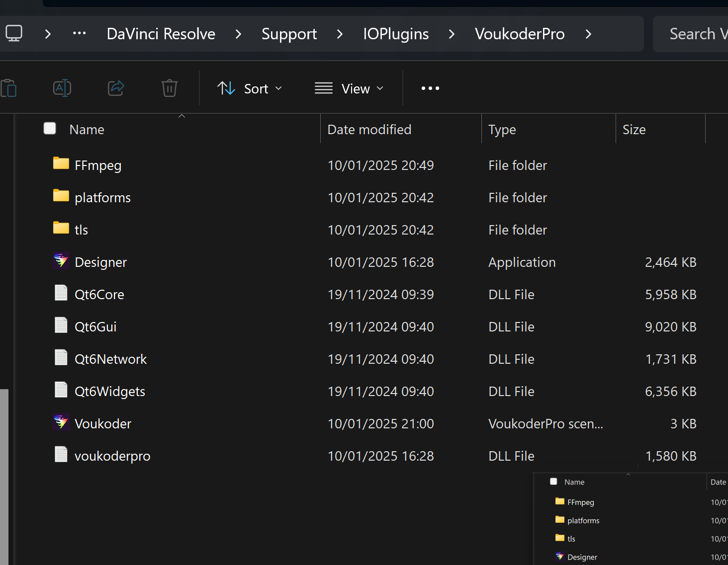Sort by Date modified column header
Screen dimensions: 728x565
click(x=369, y=130)
